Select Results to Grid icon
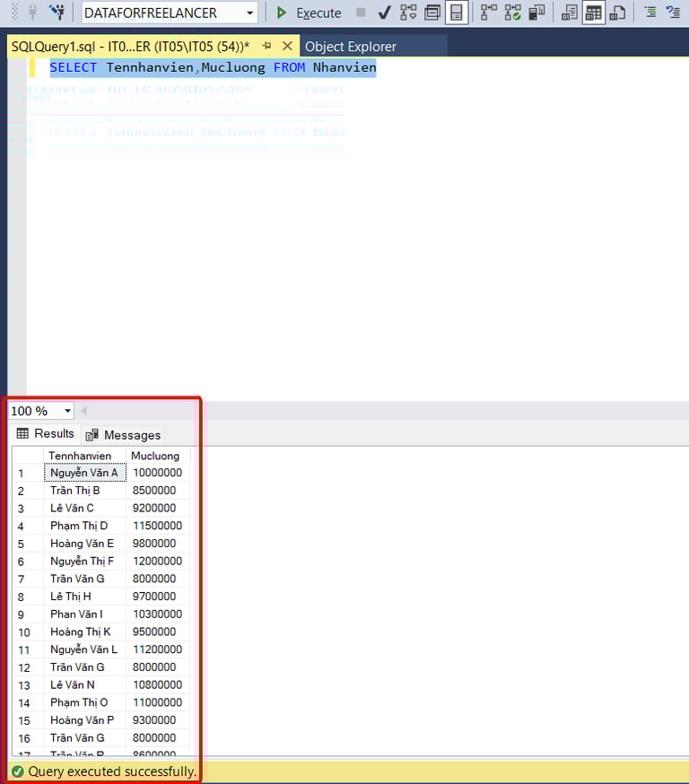Image resolution: width=689 pixels, height=784 pixels. click(594, 13)
